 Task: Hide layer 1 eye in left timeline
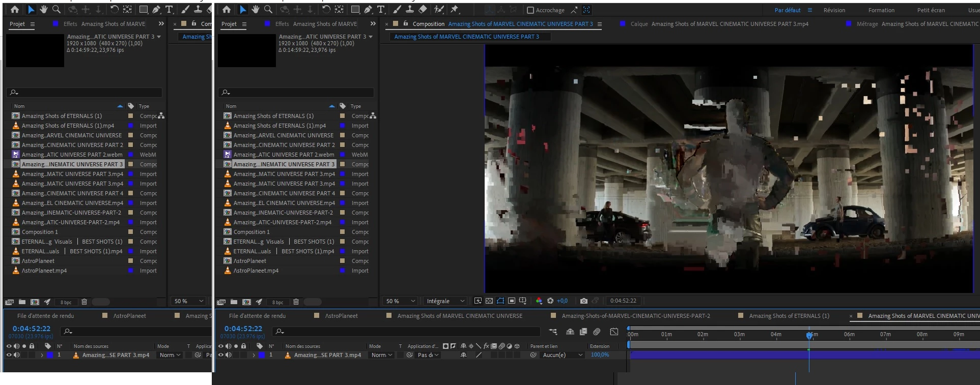coord(9,355)
